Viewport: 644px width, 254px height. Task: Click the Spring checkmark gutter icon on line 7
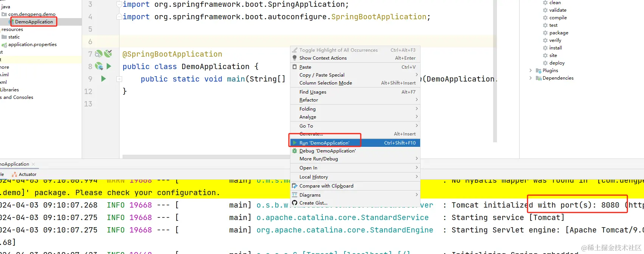click(x=108, y=54)
